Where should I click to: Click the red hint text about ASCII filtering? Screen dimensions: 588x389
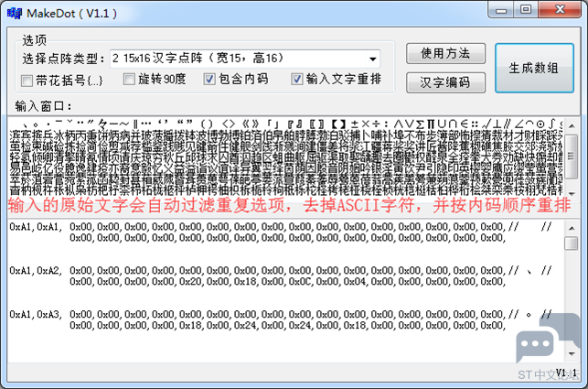[289, 206]
